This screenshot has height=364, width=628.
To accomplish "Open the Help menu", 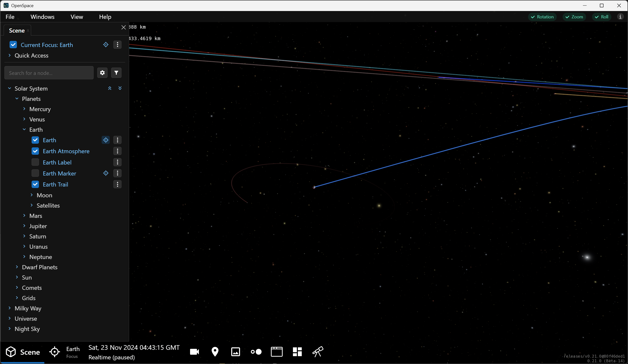I will click(105, 17).
